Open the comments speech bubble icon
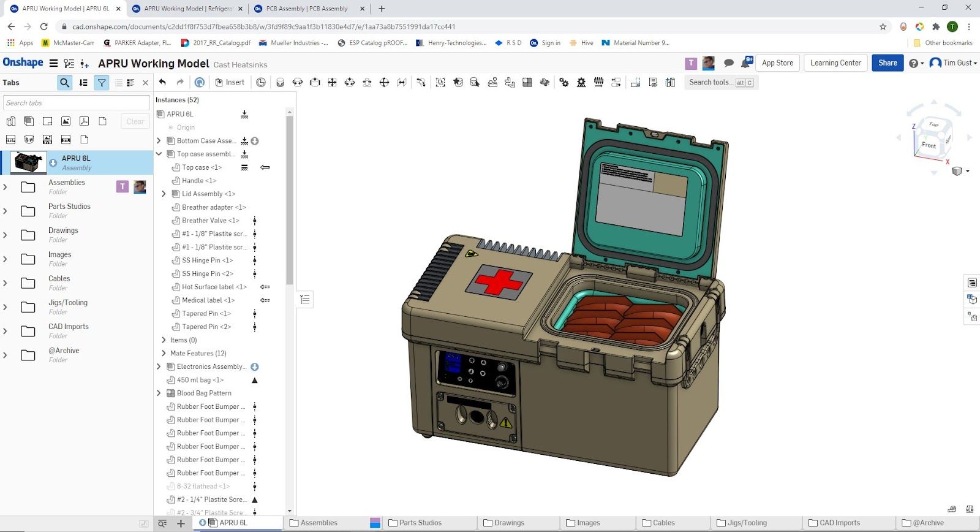Viewport: 980px width, 532px height. pos(729,63)
